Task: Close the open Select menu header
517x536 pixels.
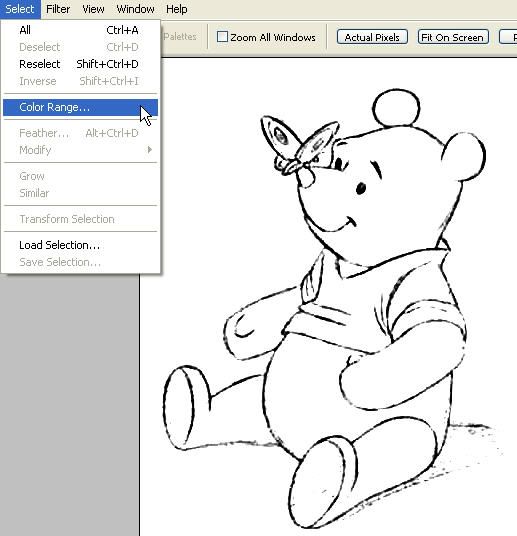Action: (x=20, y=9)
